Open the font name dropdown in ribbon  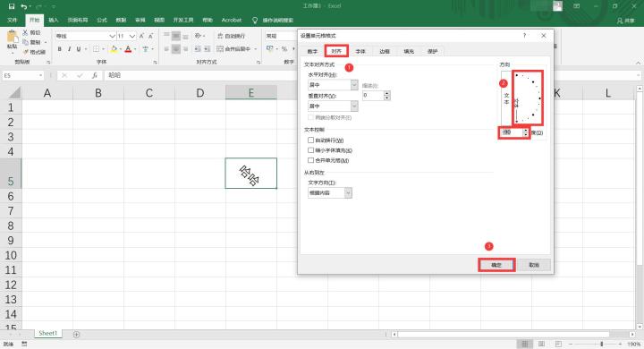pyautogui.click(x=112, y=36)
